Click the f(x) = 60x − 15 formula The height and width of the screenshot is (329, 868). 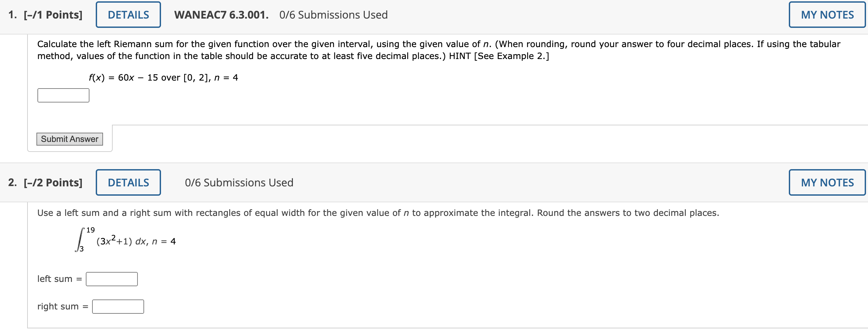(163, 77)
